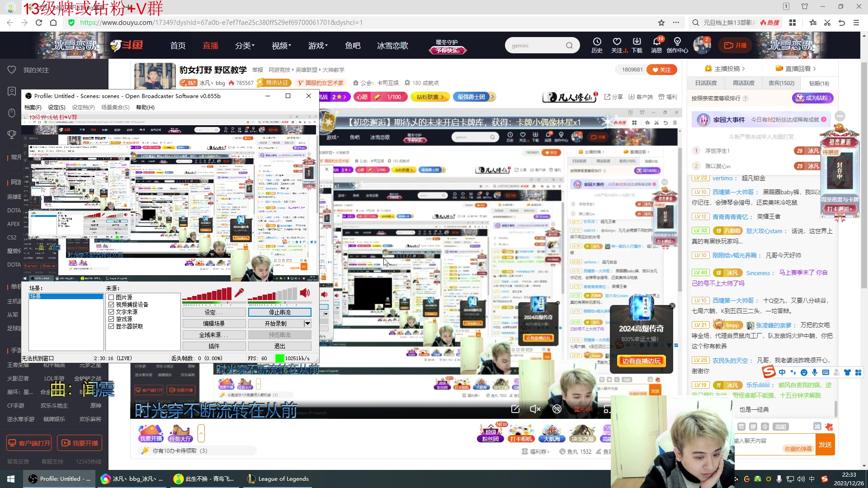The image size is (868, 488).
Task: Open the 打卡相机 camera icon
Action: 521,433
